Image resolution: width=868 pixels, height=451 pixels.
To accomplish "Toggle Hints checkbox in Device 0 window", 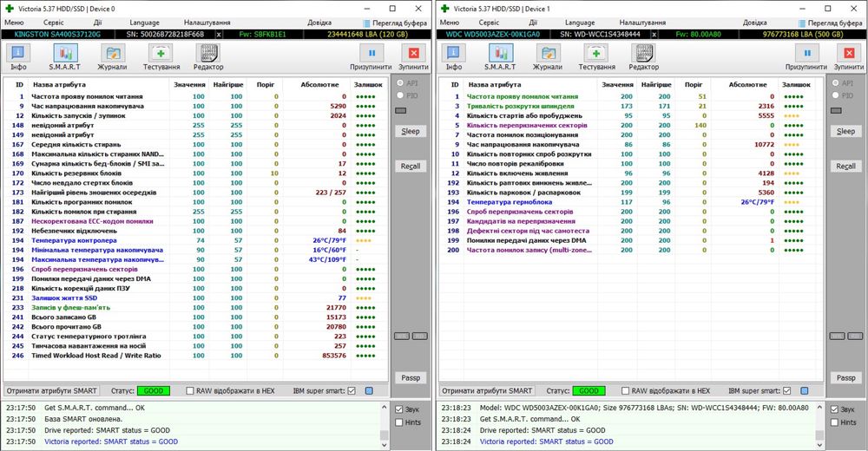I will point(399,422).
